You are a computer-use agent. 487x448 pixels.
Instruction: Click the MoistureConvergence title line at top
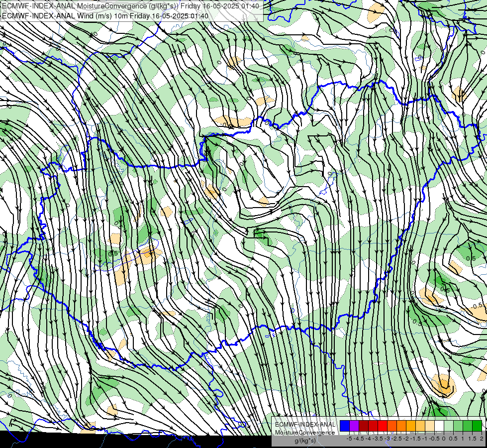pos(130,6)
